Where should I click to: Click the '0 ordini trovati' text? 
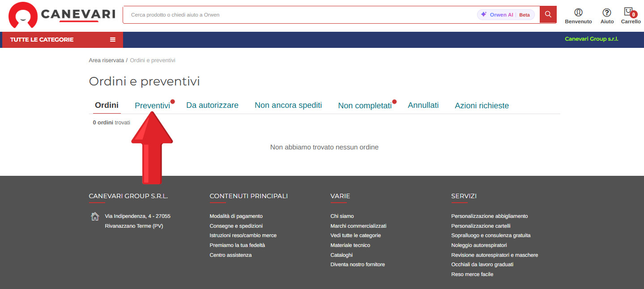click(111, 122)
